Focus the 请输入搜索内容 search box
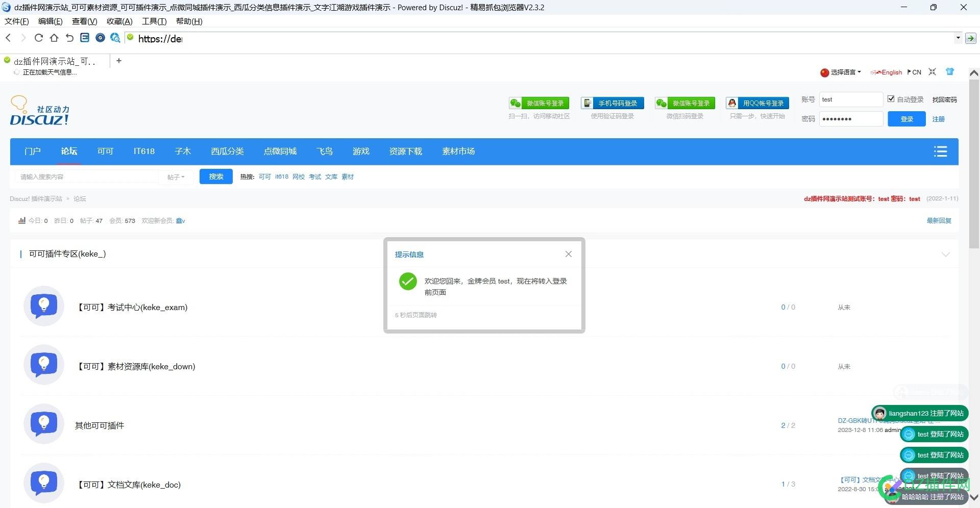The image size is (980, 508). coord(86,176)
